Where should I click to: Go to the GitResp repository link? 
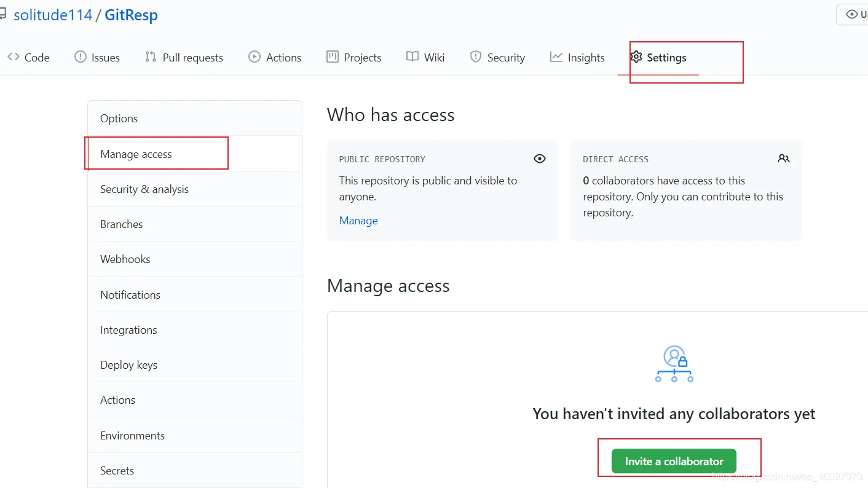(131, 15)
